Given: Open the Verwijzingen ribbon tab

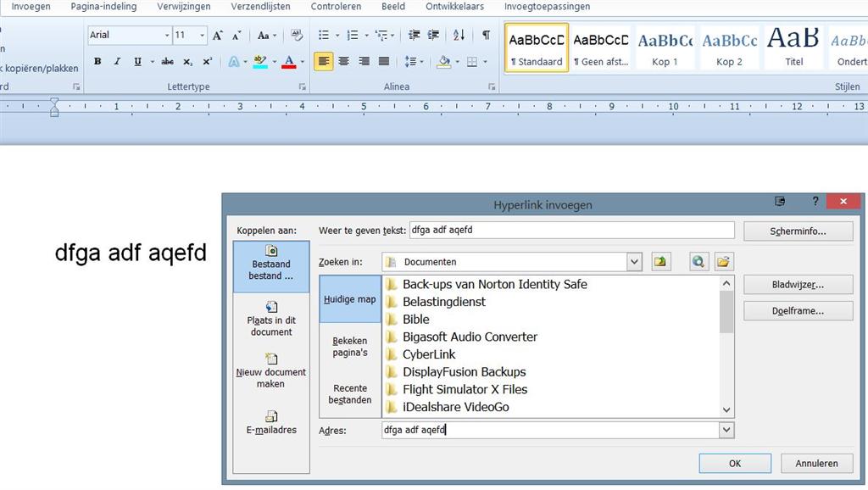Looking at the screenshot, I should (184, 7).
